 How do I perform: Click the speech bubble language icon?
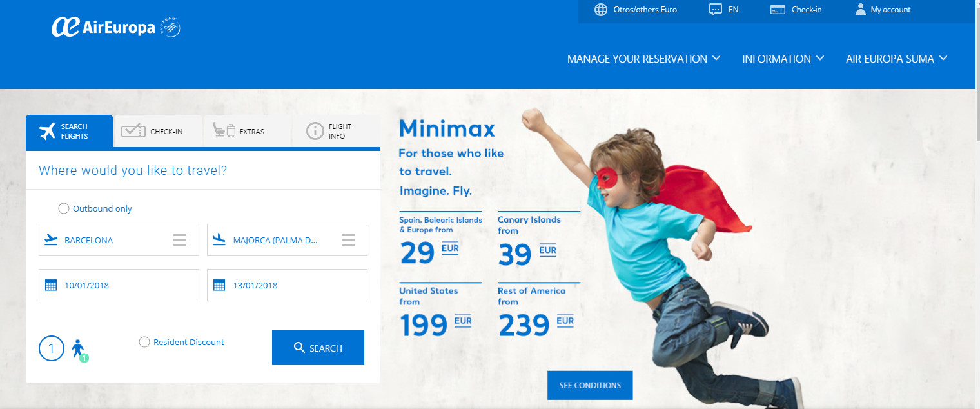(x=715, y=10)
